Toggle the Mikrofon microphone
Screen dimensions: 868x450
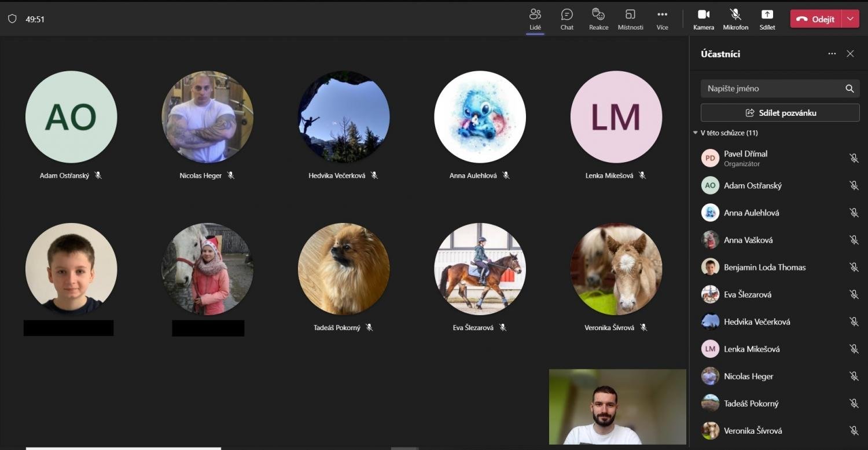click(x=735, y=19)
